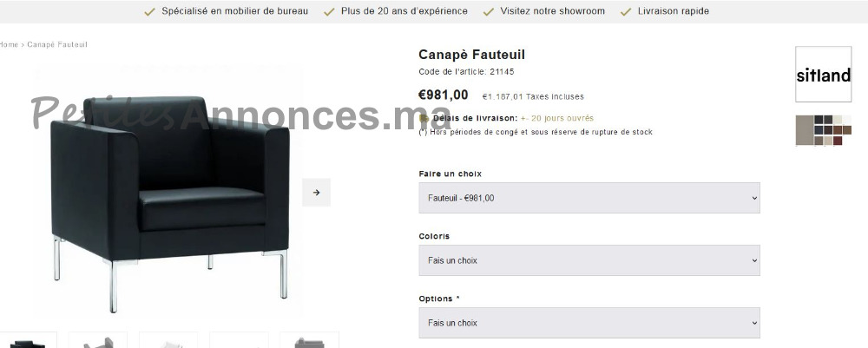
Task: Expand the Options dropdown
Action: [589, 323]
